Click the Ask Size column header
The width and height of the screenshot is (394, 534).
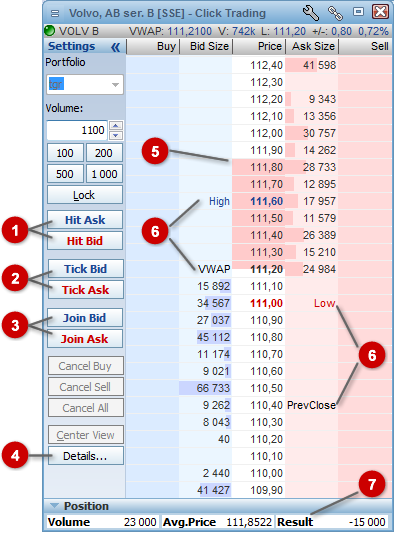[x=312, y=47]
